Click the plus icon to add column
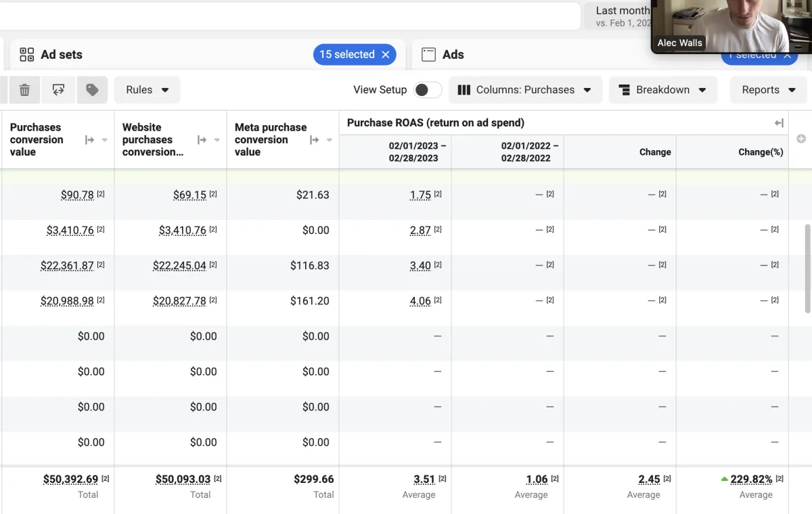The height and width of the screenshot is (514, 812). [801, 139]
